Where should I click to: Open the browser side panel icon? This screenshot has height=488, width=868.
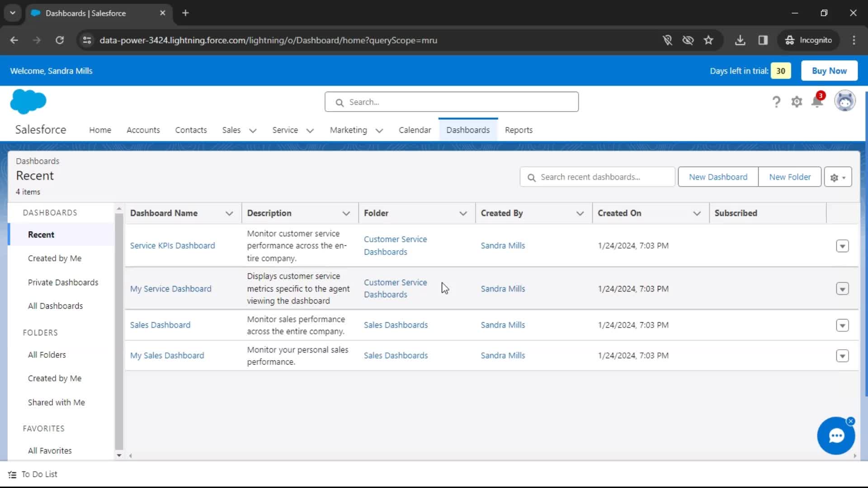coord(763,40)
